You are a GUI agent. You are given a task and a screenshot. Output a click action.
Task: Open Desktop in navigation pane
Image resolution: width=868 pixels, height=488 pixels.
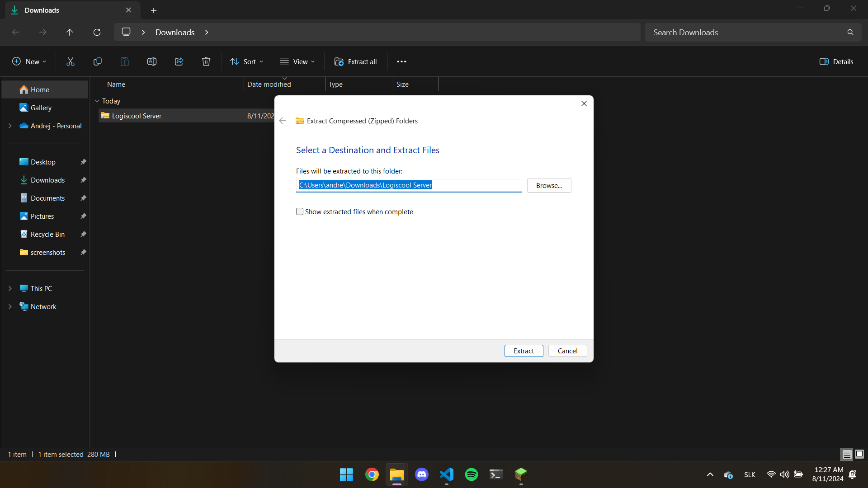45,162
